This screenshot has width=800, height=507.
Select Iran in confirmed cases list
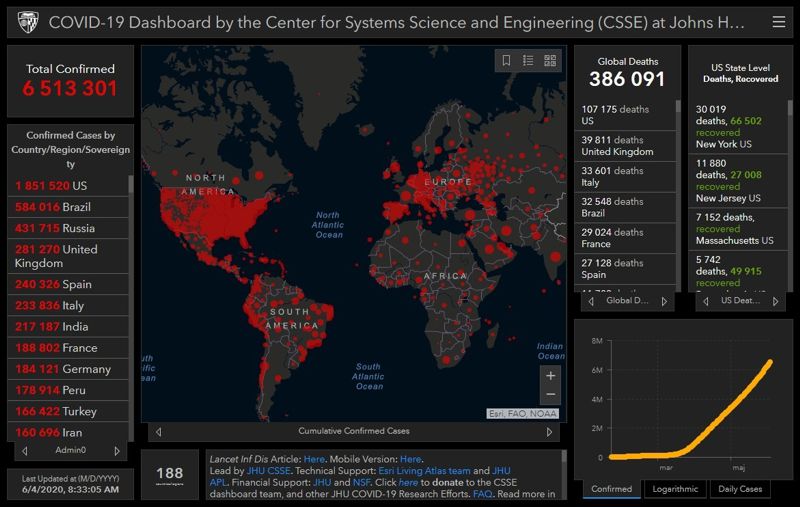click(x=68, y=433)
